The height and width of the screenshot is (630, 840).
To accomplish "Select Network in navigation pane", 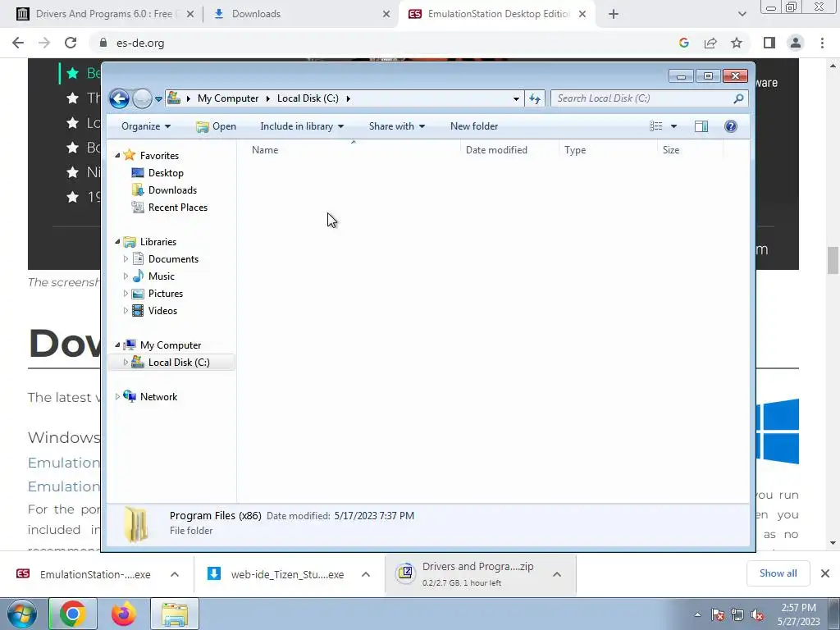I will pos(158,397).
